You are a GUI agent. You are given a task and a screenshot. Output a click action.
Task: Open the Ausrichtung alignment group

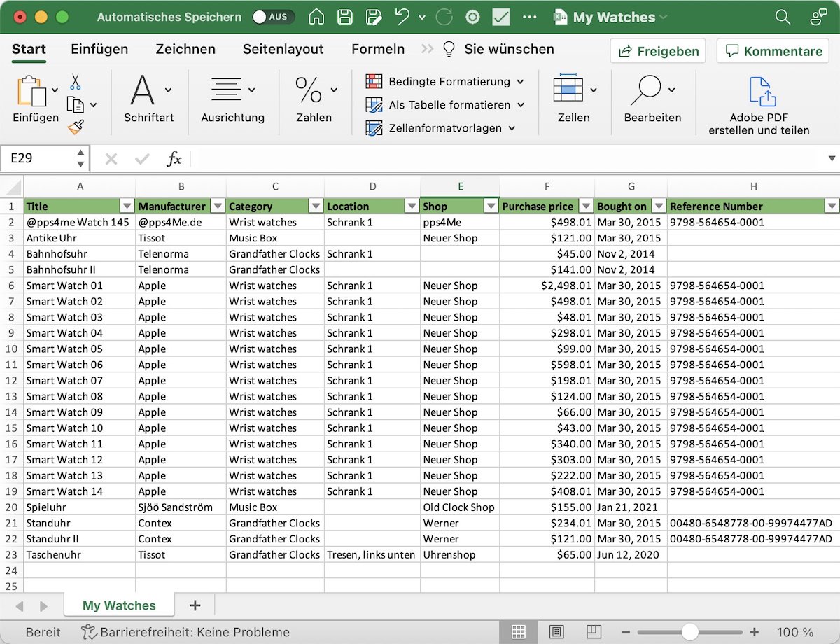click(x=233, y=99)
